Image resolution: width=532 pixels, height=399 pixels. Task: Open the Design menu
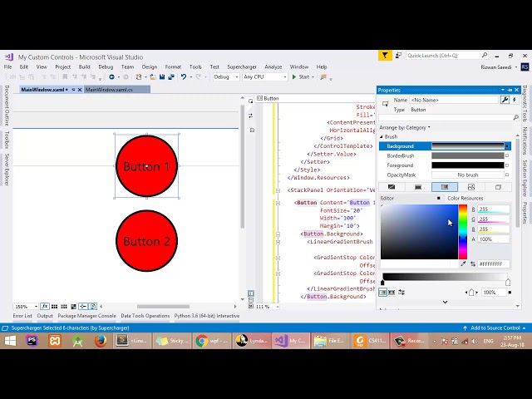pyautogui.click(x=150, y=66)
